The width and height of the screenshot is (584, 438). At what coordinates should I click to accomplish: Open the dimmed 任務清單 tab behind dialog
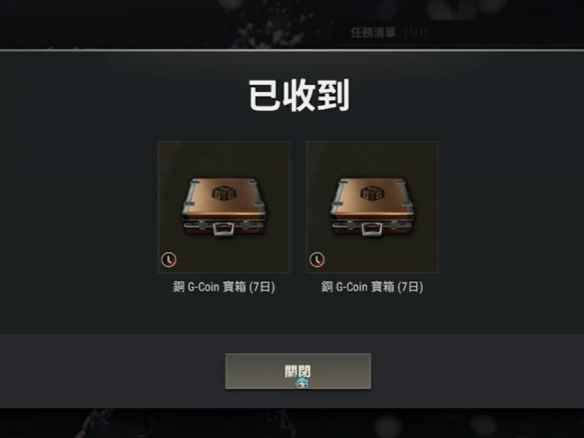373,33
